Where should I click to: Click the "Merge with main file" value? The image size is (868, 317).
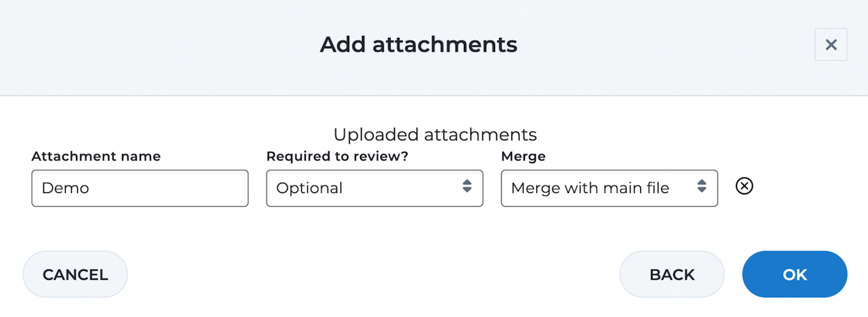[x=590, y=188]
